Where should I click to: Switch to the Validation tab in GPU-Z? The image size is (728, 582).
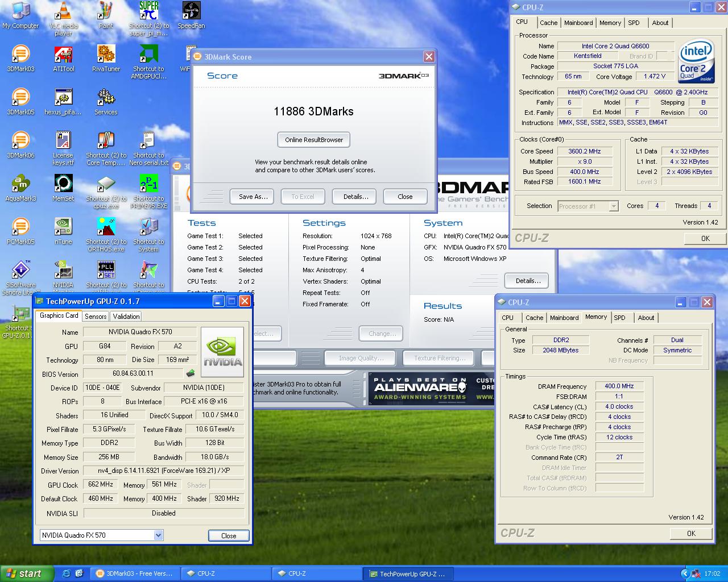[x=126, y=317]
